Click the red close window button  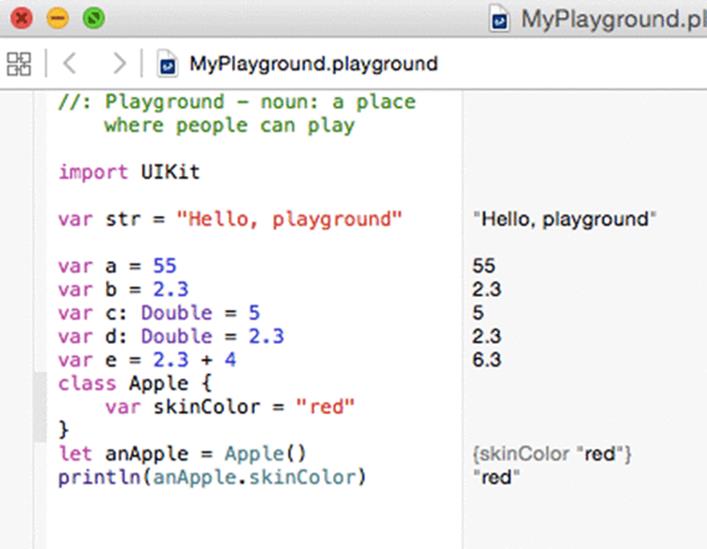21,18
